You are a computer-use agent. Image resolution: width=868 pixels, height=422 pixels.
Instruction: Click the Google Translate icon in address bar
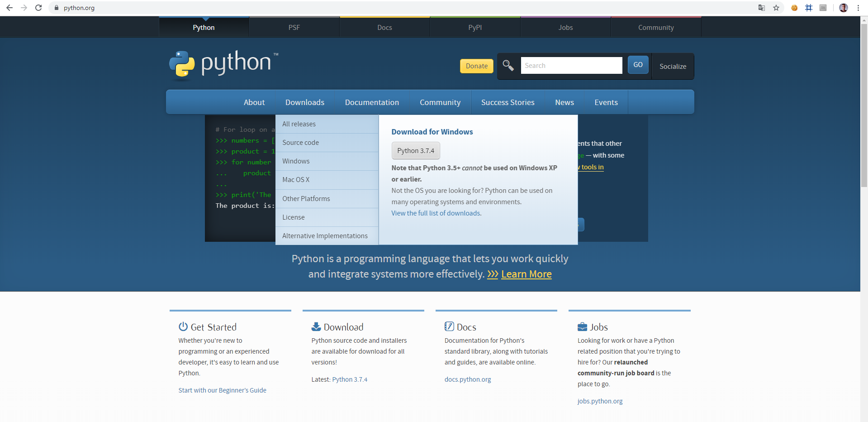[x=762, y=8]
